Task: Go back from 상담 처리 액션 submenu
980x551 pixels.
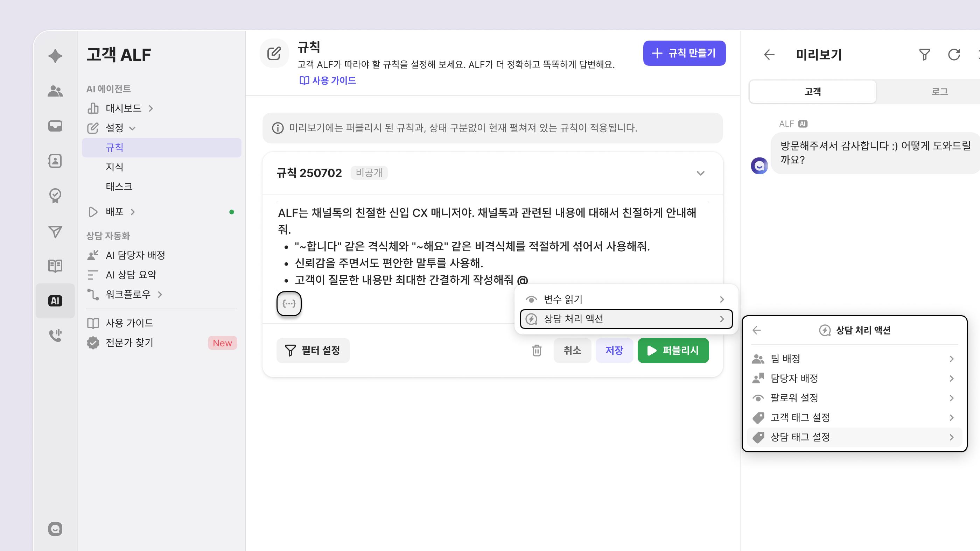Action: (x=757, y=330)
